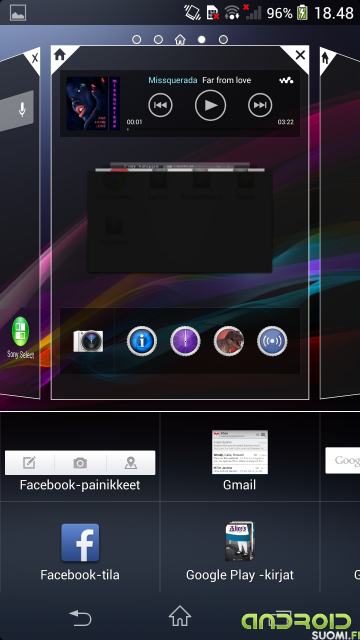Skip to previous track in Walkman widget
Image resolution: width=360 pixels, height=640 pixels.
[160, 105]
